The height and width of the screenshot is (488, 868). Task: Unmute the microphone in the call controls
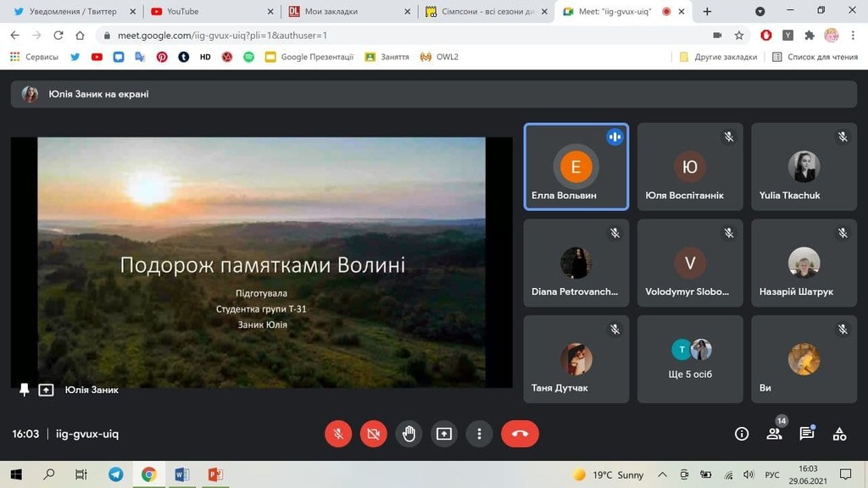click(x=338, y=434)
